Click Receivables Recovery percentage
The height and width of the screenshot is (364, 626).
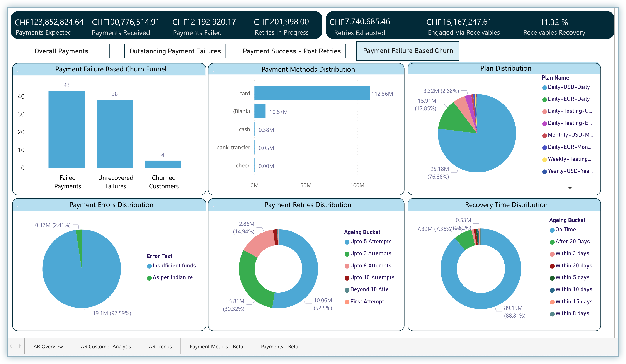(554, 22)
